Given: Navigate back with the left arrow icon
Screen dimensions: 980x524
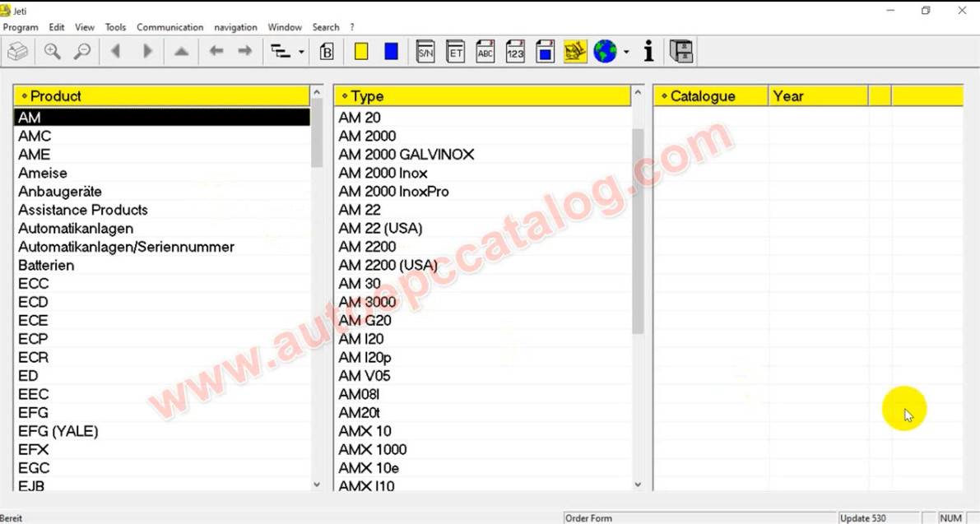Looking at the screenshot, I should click(216, 51).
